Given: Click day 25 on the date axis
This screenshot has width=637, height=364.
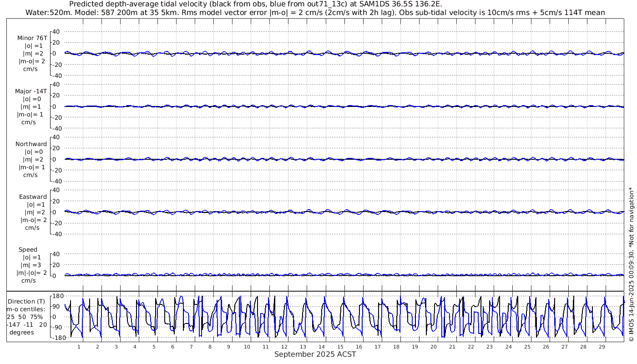Looking at the screenshot, I should click(527, 347).
